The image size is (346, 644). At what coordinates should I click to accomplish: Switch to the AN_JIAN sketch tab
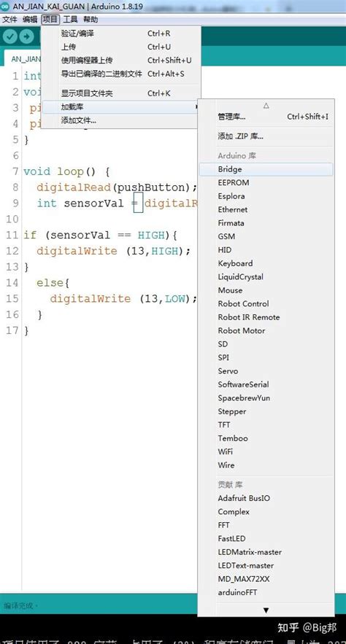pos(23,59)
